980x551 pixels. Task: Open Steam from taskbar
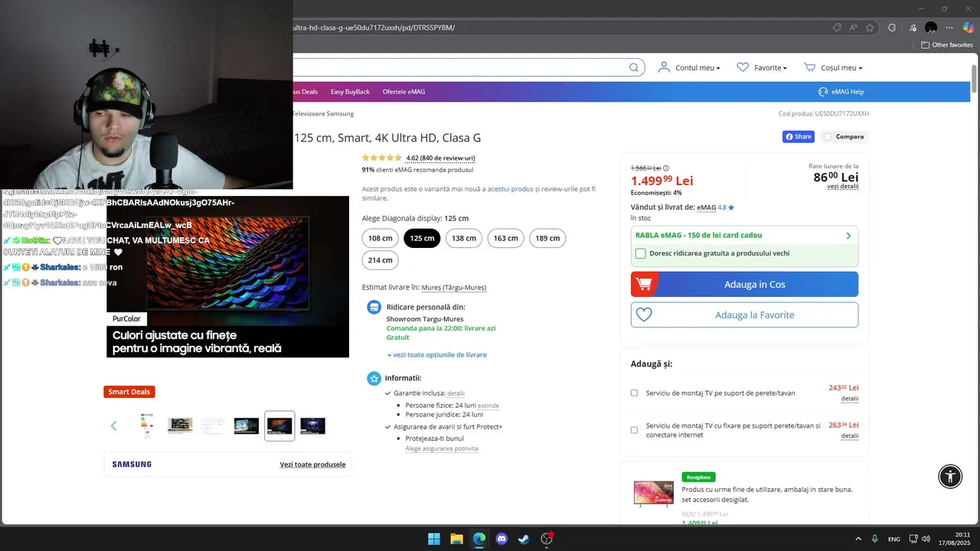click(524, 539)
